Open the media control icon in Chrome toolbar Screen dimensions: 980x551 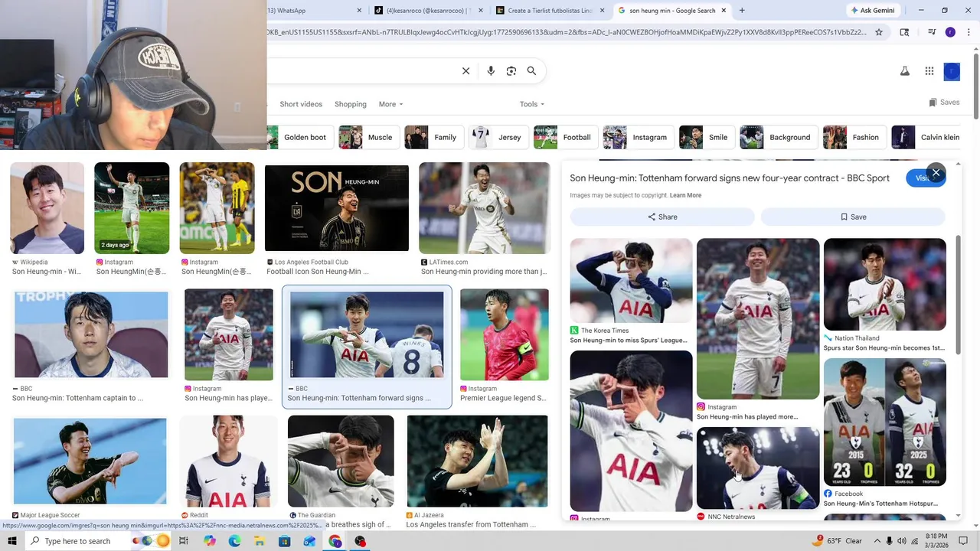[932, 32]
